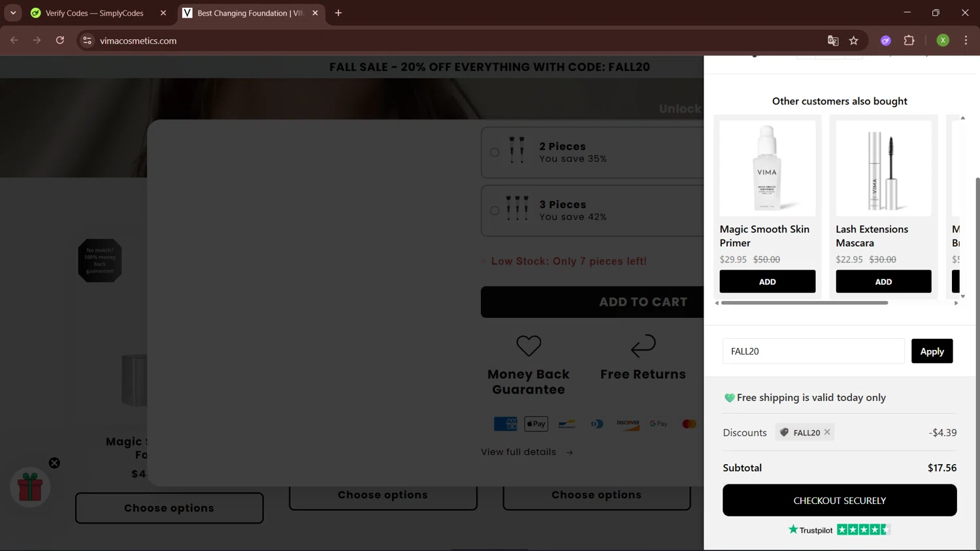Click the leftmost Choose options button

169,508
